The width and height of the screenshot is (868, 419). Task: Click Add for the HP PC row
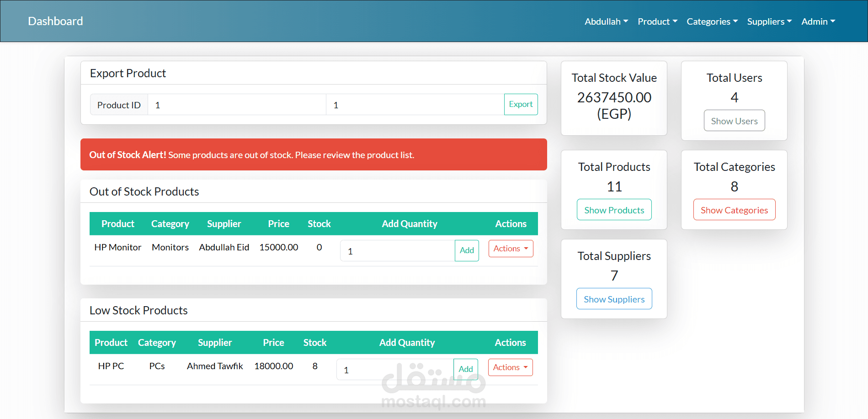(x=466, y=369)
